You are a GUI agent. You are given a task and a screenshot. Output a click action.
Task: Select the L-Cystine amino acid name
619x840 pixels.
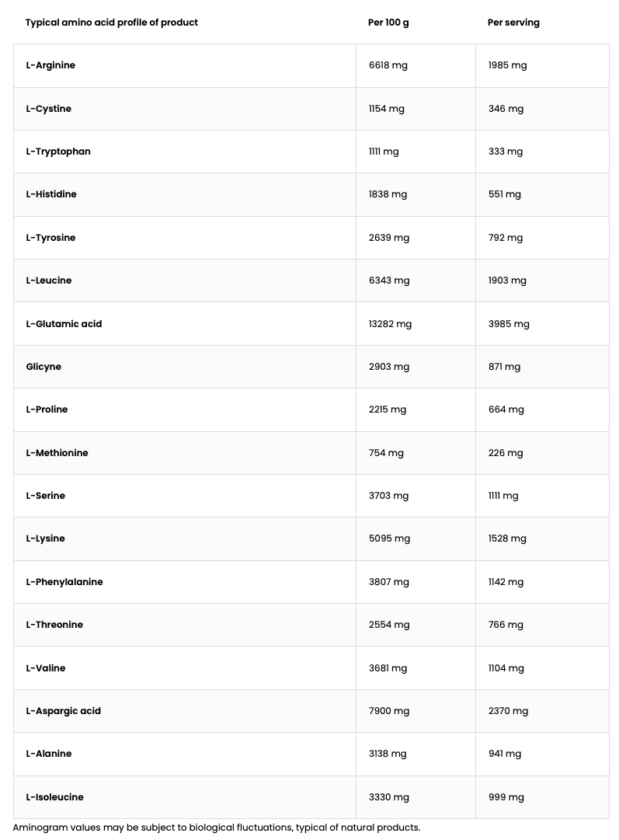[x=48, y=109]
